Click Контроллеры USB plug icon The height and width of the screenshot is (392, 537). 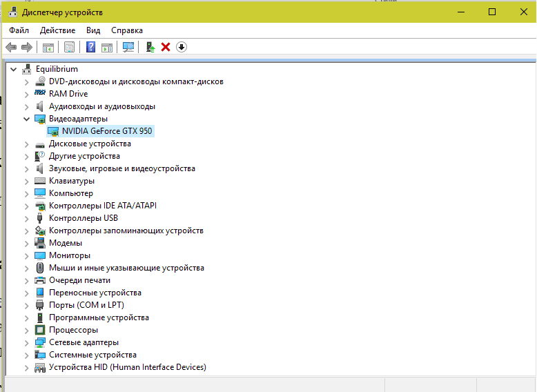point(40,218)
